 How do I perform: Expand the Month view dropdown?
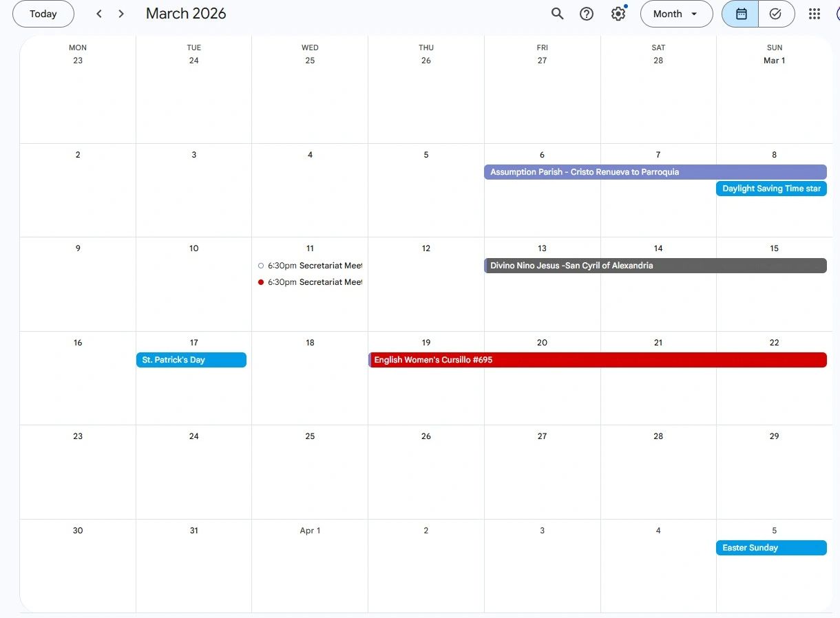point(675,14)
